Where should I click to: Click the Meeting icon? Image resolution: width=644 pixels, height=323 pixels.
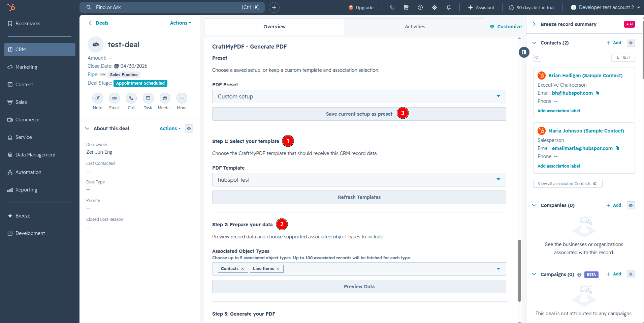pyautogui.click(x=165, y=98)
